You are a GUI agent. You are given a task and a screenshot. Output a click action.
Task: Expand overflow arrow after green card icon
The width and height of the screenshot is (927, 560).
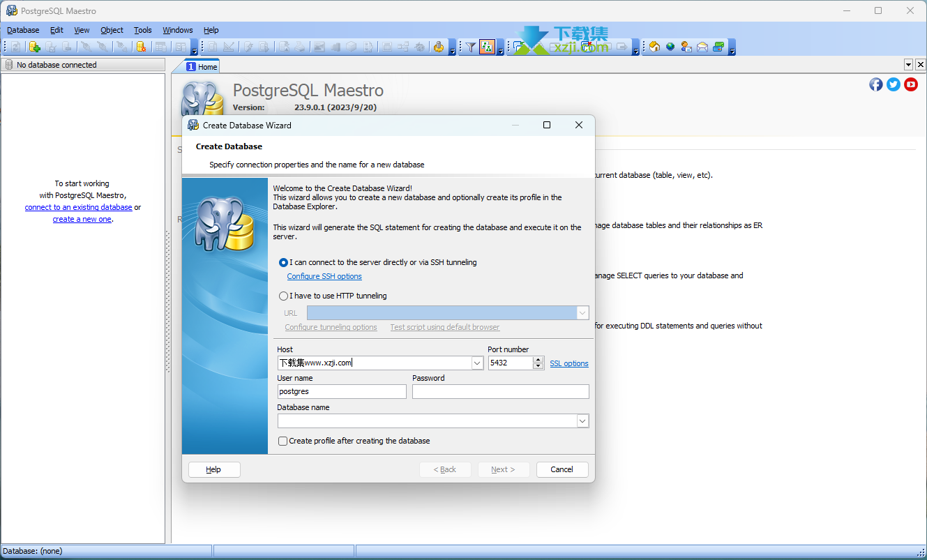(x=732, y=48)
